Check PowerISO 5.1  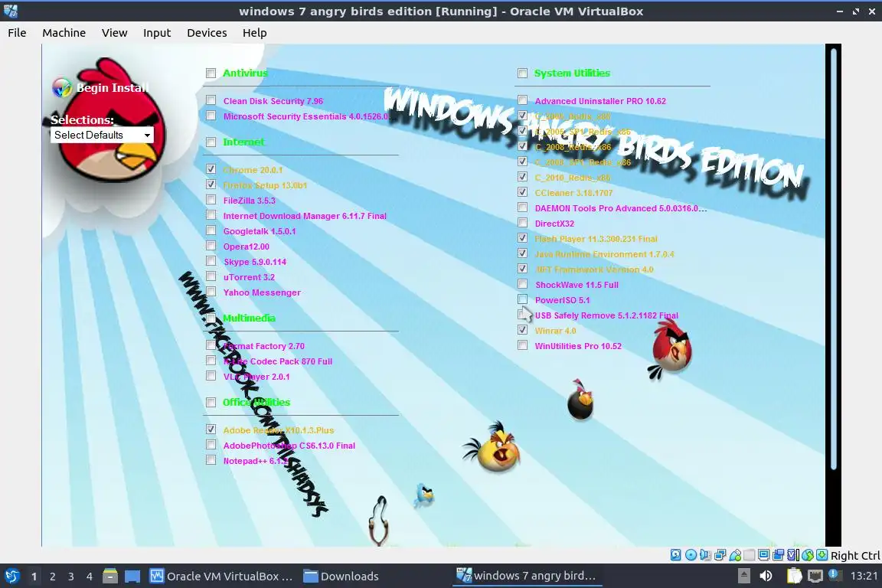[523, 299]
